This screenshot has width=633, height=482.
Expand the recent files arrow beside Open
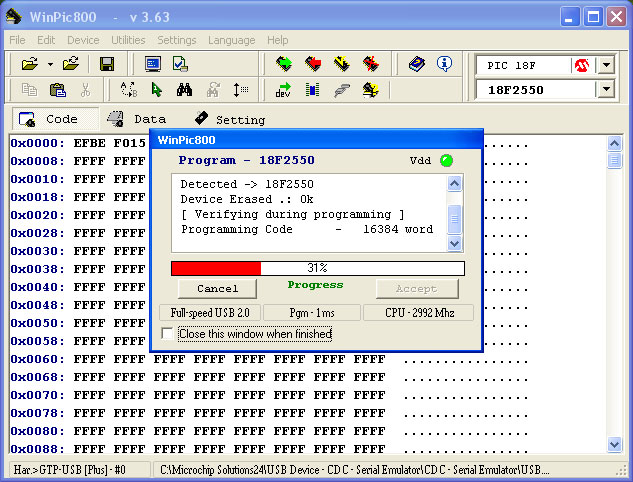[x=50, y=64]
